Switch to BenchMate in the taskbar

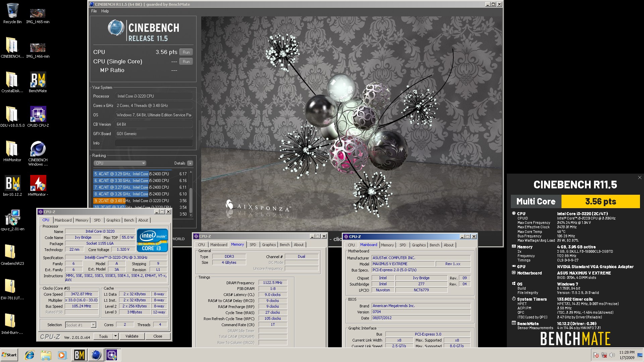[x=79, y=355]
